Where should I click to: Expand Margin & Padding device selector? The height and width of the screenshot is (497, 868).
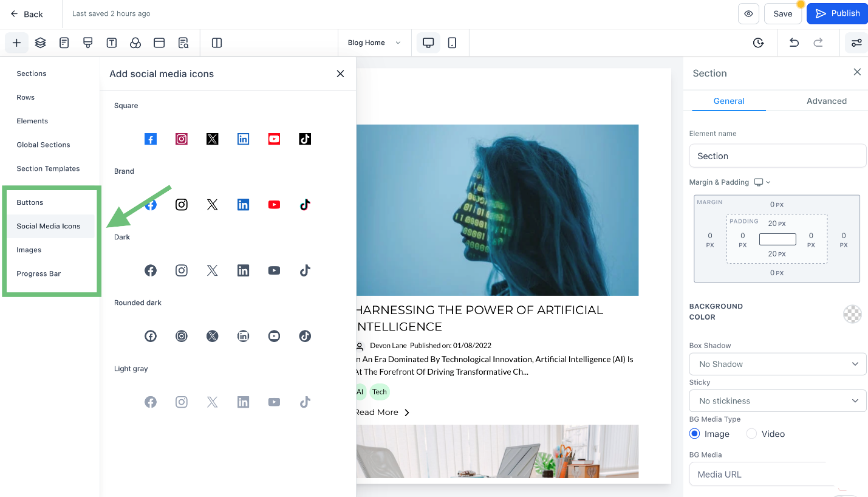coord(762,182)
